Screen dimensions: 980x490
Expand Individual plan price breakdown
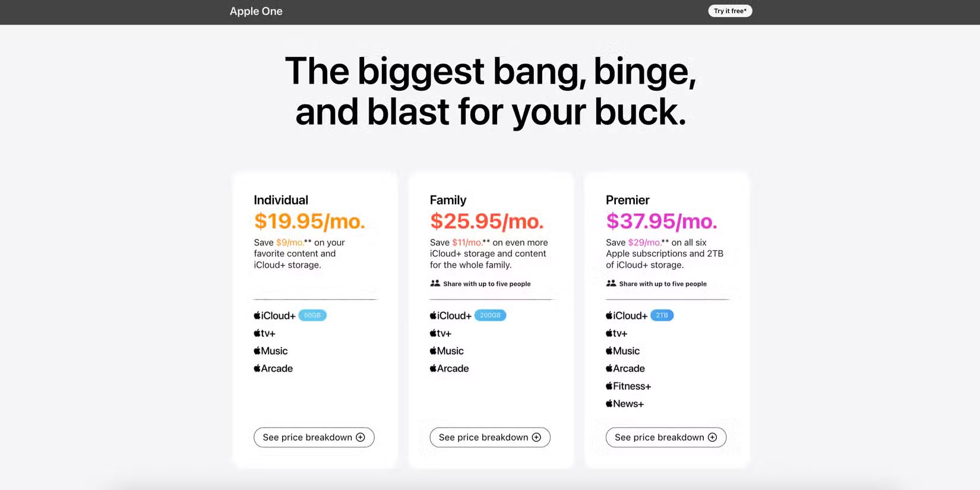click(314, 437)
